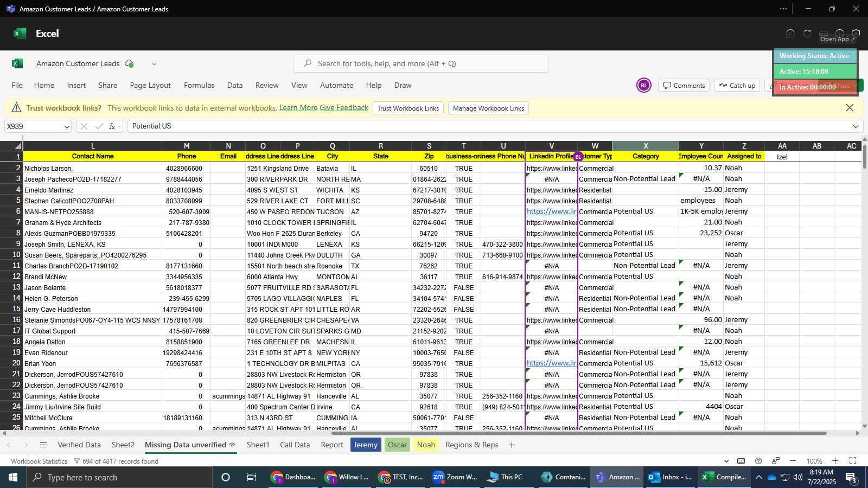Expand the Name Box dropdown arrow
Viewport: 868px width, 488px height.
click(67, 126)
